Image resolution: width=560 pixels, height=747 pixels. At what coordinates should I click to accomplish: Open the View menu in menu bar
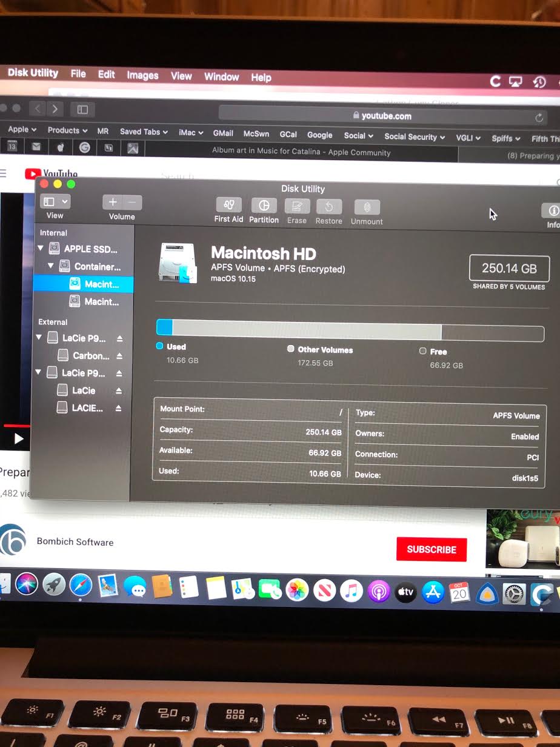pyautogui.click(x=181, y=76)
